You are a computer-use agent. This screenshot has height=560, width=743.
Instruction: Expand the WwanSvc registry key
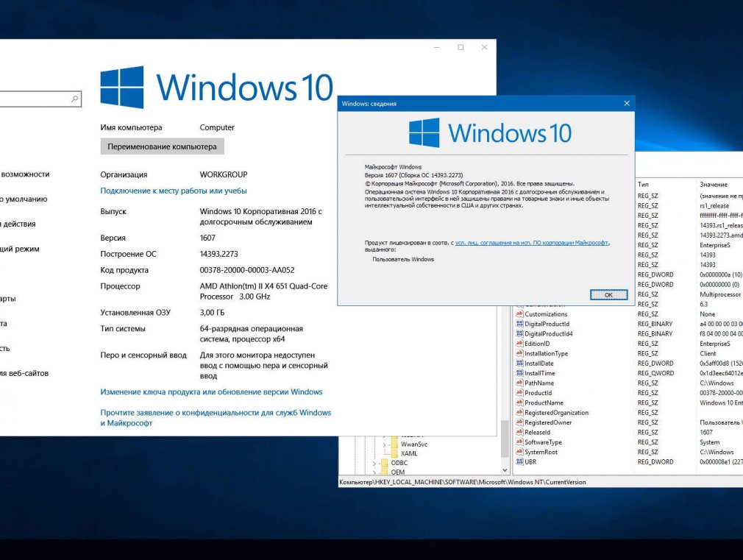[x=384, y=444]
